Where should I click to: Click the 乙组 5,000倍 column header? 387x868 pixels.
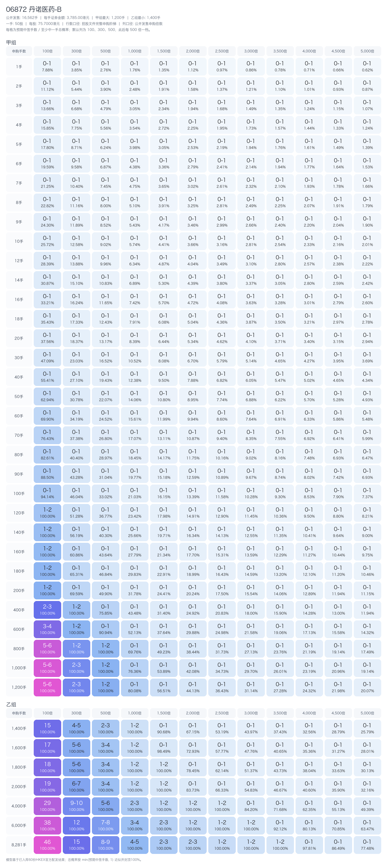pyautogui.click(x=367, y=713)
